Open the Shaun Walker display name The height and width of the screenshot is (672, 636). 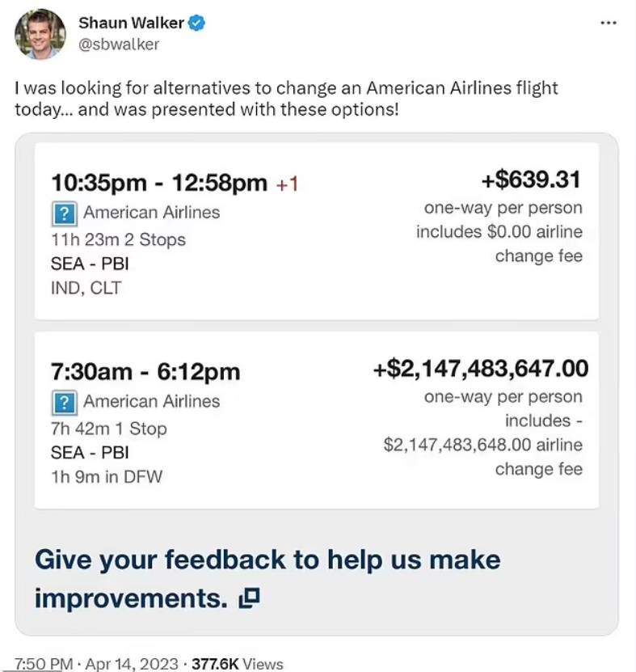(132, 23)
